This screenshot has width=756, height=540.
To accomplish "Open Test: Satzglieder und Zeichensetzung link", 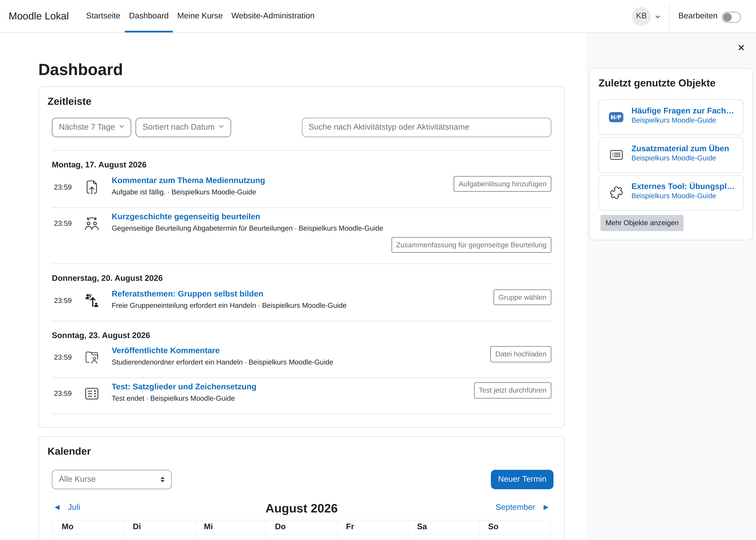I will (x=184, y=387).
